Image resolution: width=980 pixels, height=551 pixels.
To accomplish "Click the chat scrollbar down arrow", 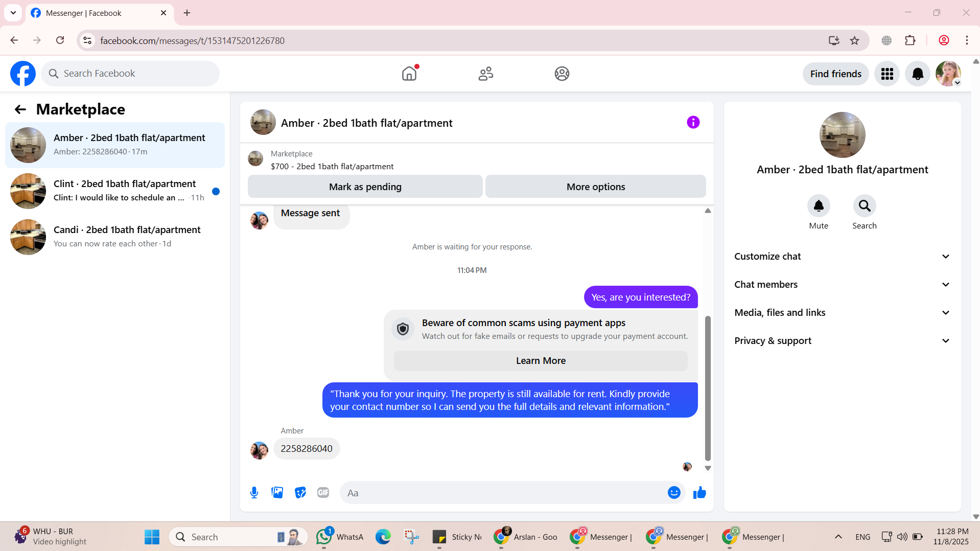I will [708, 468].
